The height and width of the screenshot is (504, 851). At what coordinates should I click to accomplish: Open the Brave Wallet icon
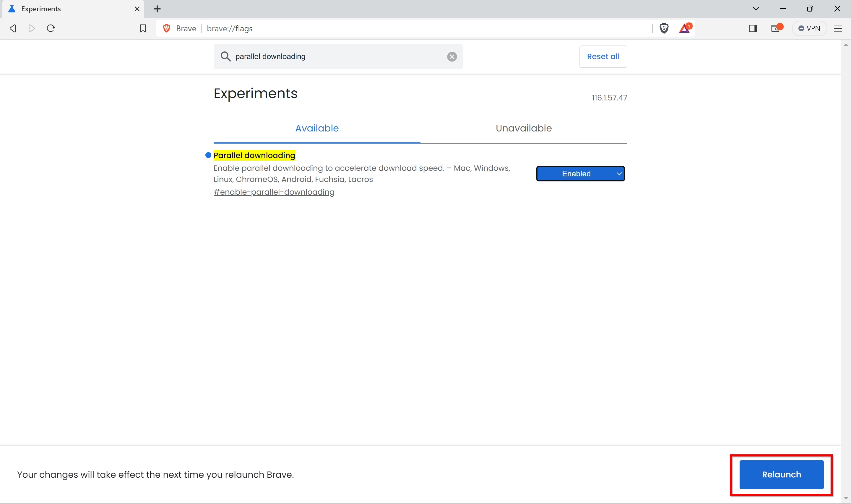coord(776,28)
